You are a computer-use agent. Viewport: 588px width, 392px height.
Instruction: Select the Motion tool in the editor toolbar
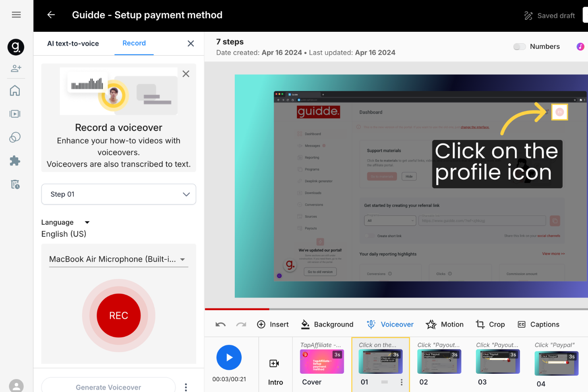click(x=445, y=324)
